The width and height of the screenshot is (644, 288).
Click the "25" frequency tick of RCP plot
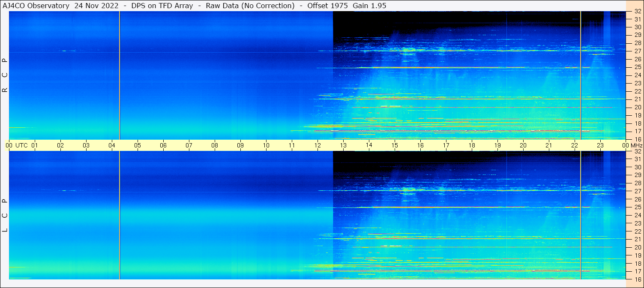coord(637,67)
